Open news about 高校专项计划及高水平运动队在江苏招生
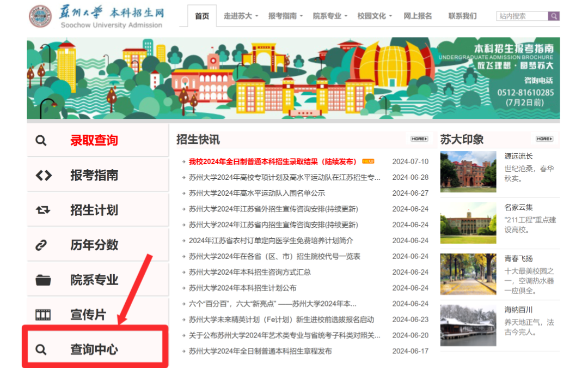 285,177
